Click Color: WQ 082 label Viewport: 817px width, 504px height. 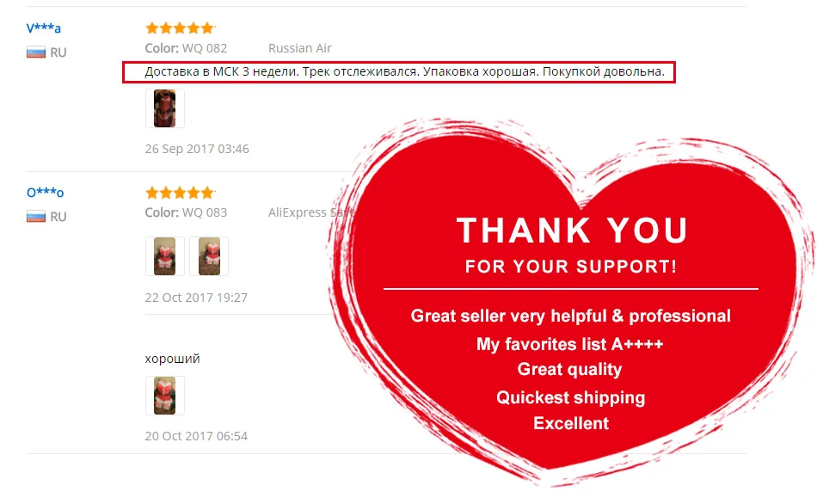tap(186, 48)
